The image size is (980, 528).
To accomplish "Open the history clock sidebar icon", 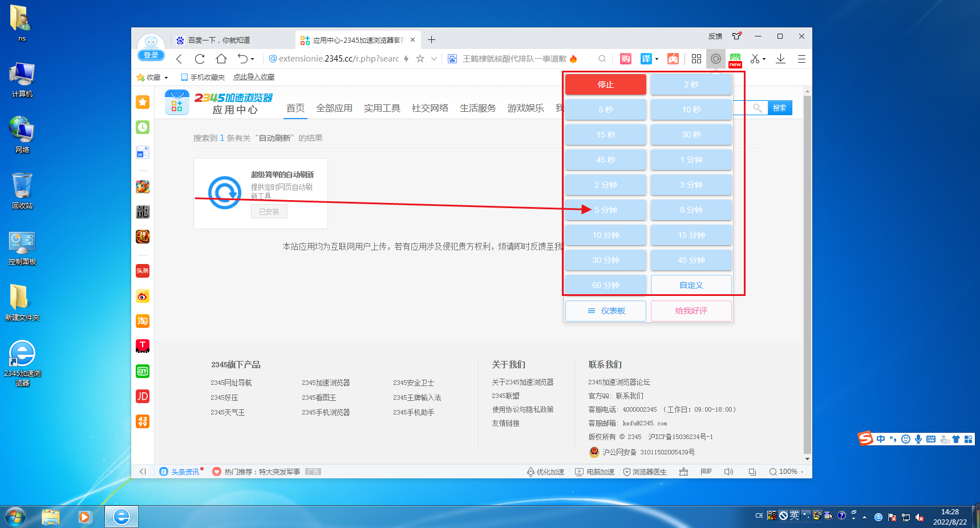I will pos(143,127).
